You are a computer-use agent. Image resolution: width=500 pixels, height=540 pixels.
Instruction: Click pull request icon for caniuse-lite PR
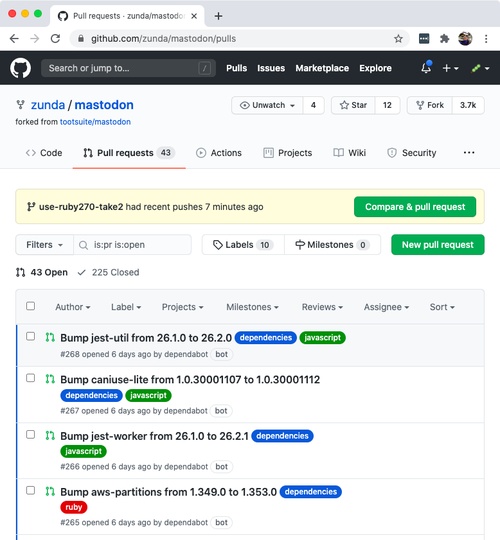50,379
